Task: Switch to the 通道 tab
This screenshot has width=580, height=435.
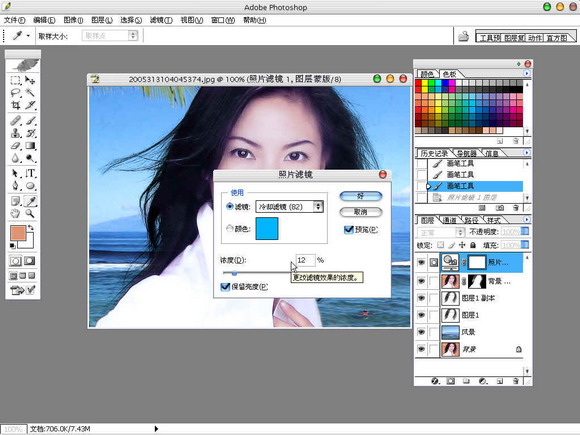Action: [x=449, y=220]
